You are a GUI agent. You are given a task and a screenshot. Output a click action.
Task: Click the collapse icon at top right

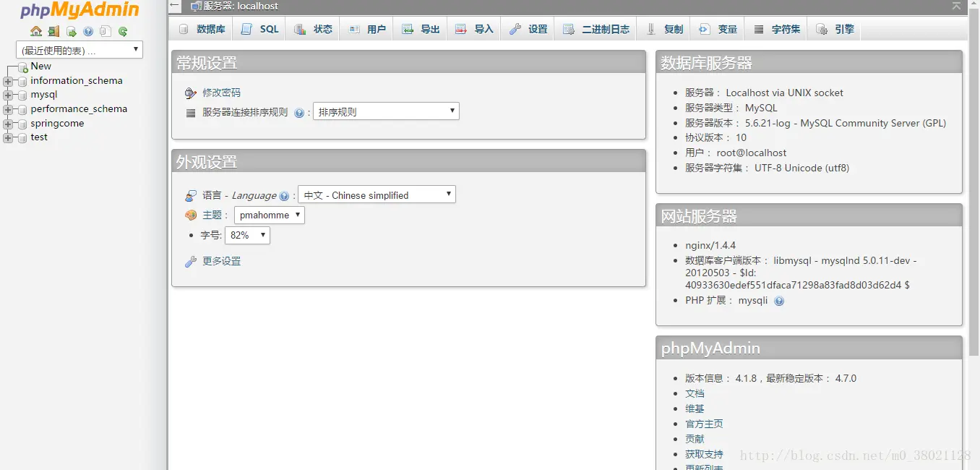click(x=957, y=6)
